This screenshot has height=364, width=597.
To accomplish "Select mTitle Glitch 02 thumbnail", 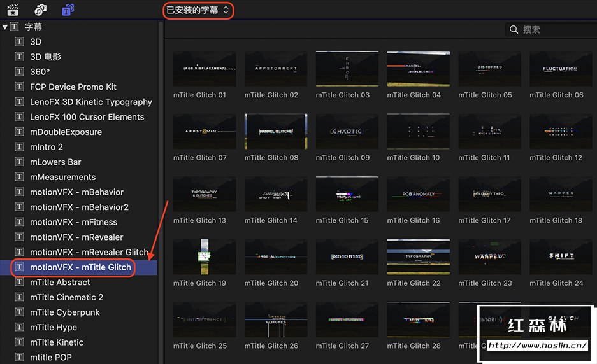I will pyautogui.click(x=276, y=69).
